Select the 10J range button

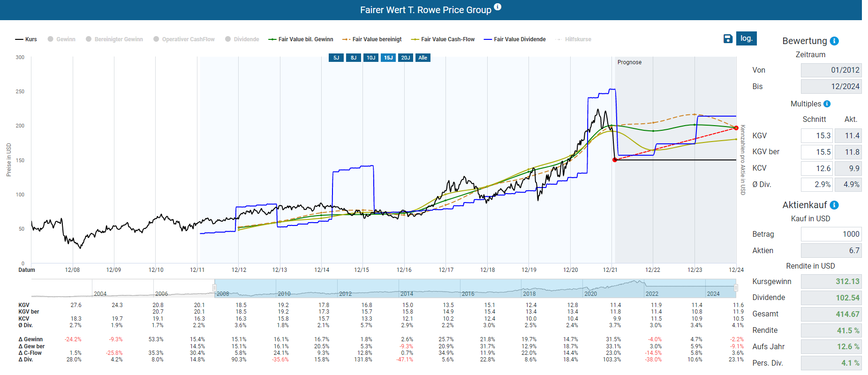[371, 58]
